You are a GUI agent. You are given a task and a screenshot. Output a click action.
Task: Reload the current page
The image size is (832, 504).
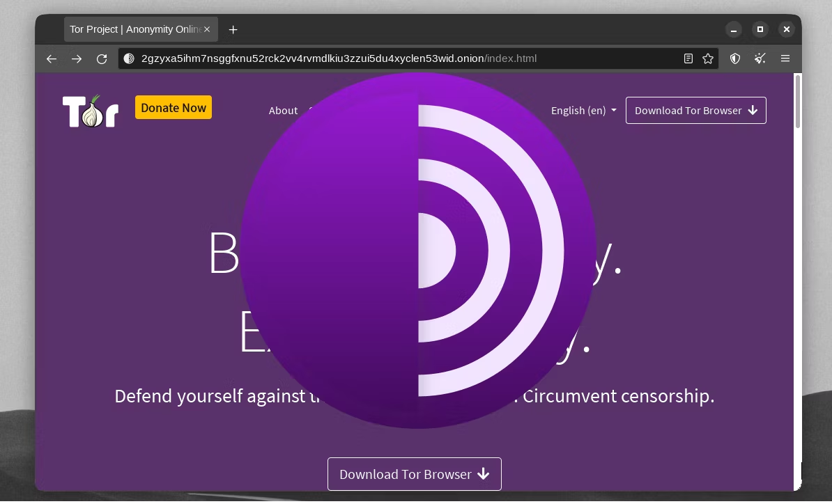coord(102,59)
